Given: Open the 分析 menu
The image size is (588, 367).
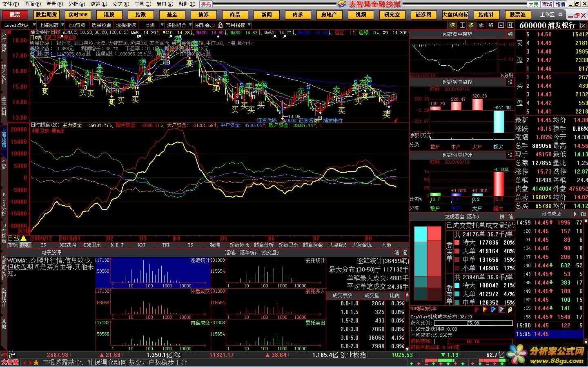Looking at the screenshot, I should pos(77,4).
